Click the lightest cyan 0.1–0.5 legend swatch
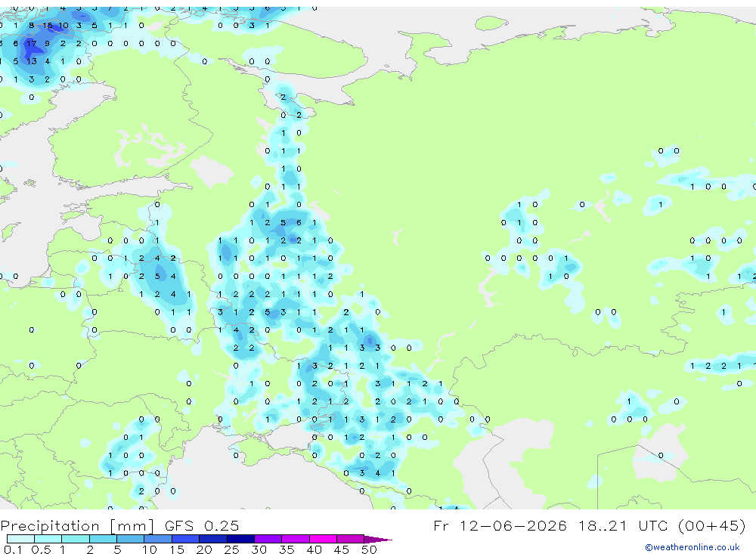Viewport: 756px width, 554px height. pos(20,539)
